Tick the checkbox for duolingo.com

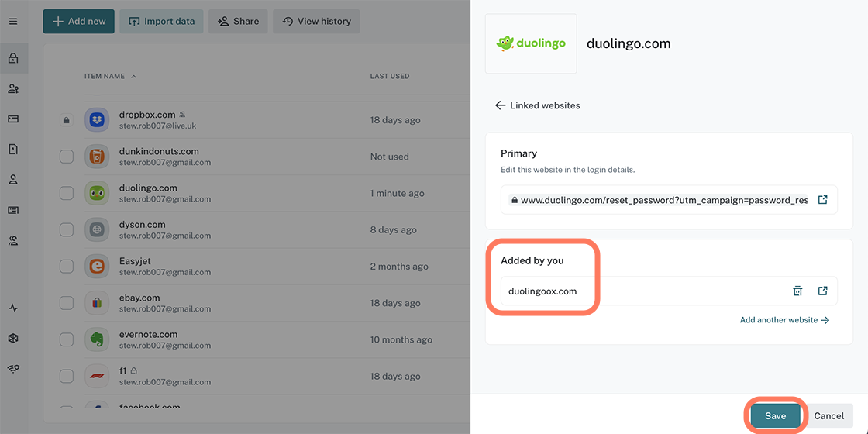(x=67, y=193)
